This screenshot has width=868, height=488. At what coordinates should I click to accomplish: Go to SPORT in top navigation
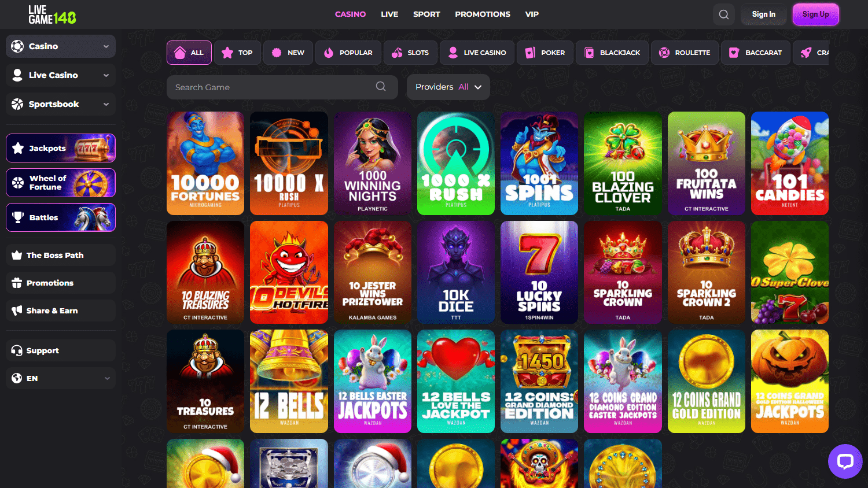click(426, 14)
